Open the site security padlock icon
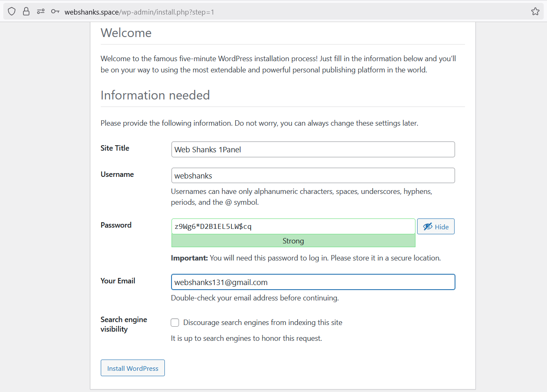The height and width of the screenshot is (392, 547). (26, 12)
